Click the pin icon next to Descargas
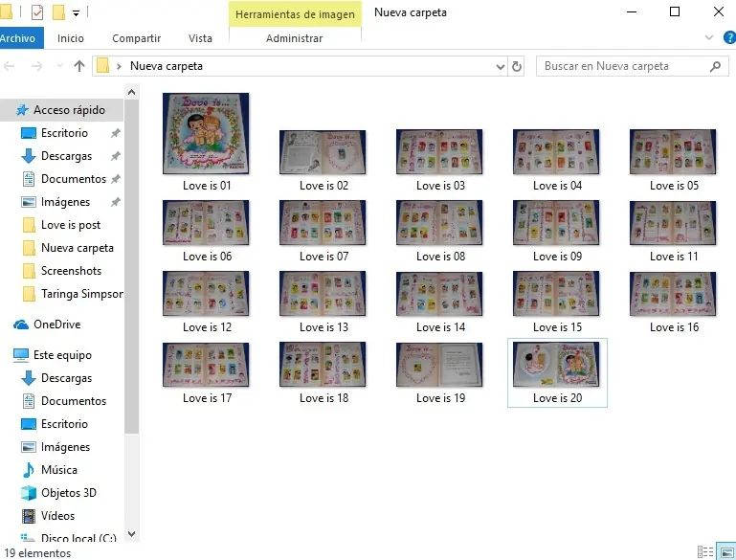Image resolution: width=736 pixels, height=560 pixels. 116,156
